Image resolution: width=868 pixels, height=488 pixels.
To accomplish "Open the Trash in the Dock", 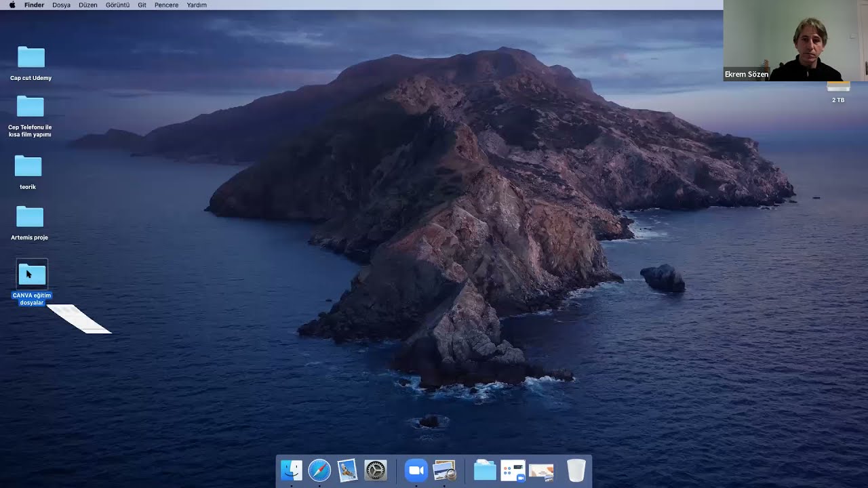I will point(576,470).
